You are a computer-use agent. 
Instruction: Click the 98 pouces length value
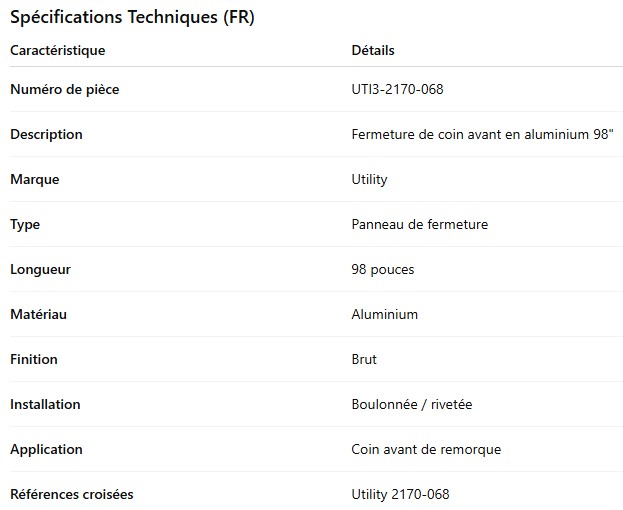pyautogui.click(x=383, y=269)
